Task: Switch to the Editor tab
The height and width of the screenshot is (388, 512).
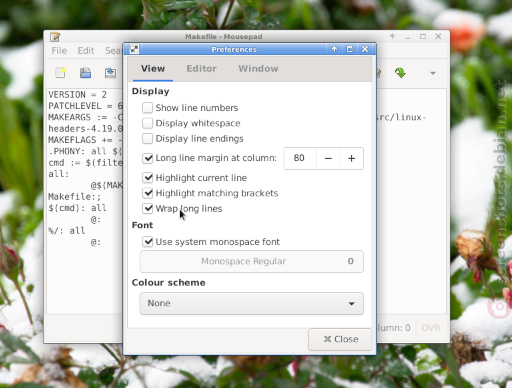Action: tap(201, 69)
